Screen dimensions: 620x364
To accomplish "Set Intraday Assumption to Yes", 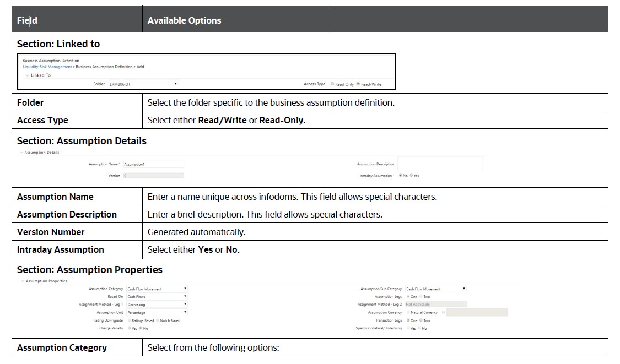I will (411, 176).
